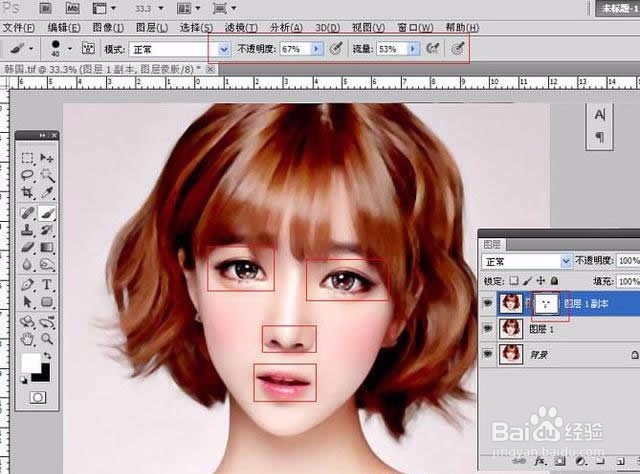This screenshot has height=474, width=640.
Task: Open the tool preset picker arrow
Action: click(31, 49)
